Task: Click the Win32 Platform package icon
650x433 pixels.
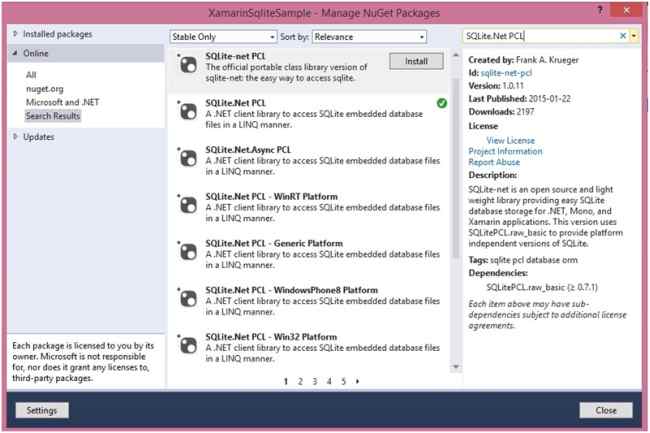Action: [x=188, y=346]
